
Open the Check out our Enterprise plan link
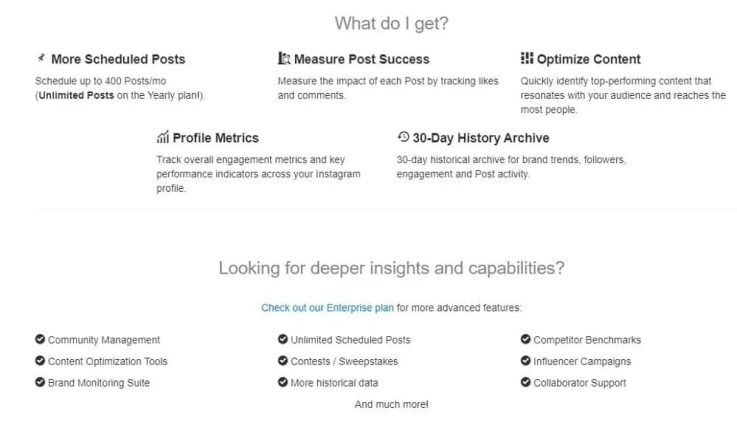tap(327, 308)
